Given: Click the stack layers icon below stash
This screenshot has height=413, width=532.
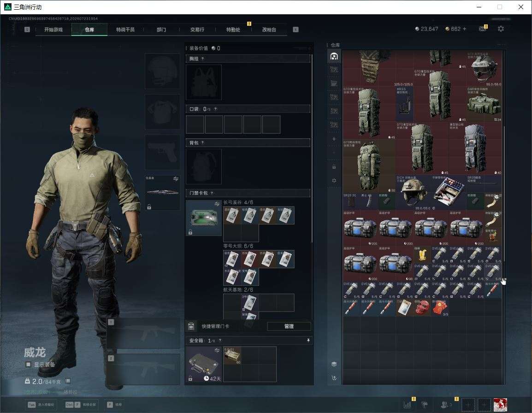Looking at the screenshot, I should (334, 364).
